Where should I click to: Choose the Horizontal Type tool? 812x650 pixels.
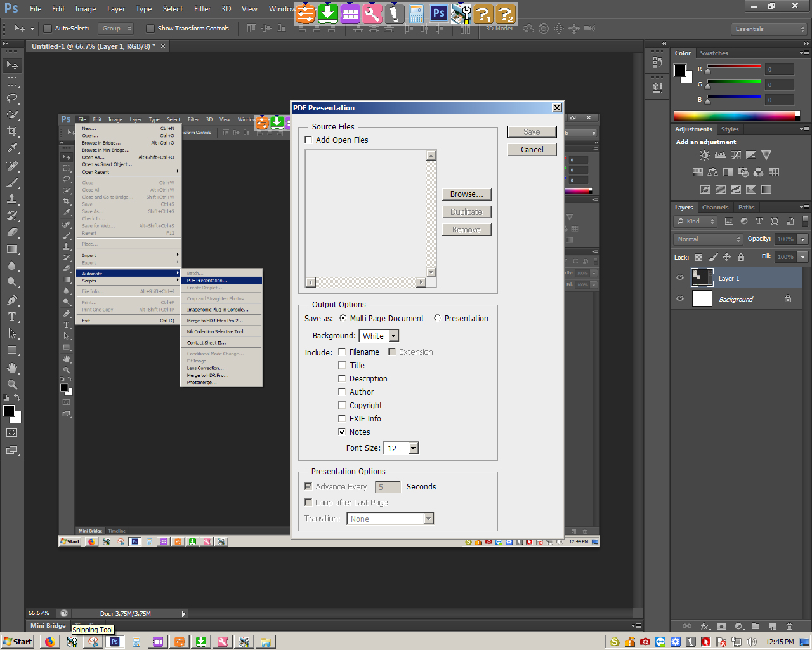click(12, 317)
